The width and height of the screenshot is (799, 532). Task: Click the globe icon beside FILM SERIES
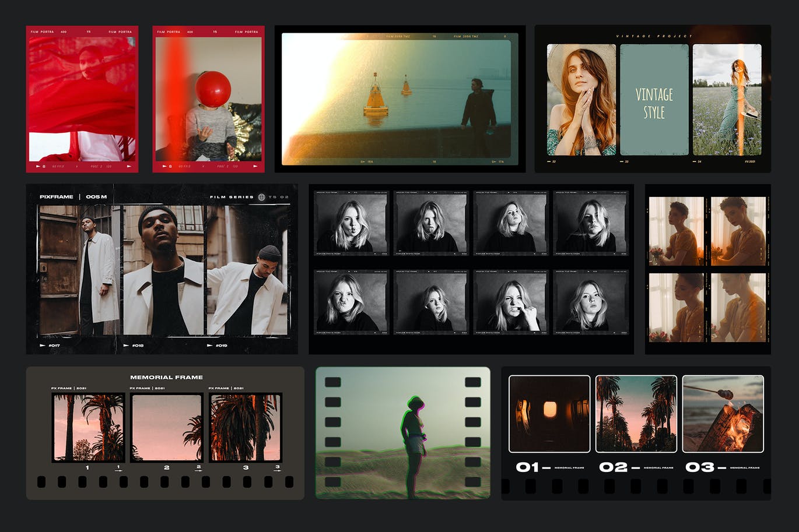click(261, 197)
